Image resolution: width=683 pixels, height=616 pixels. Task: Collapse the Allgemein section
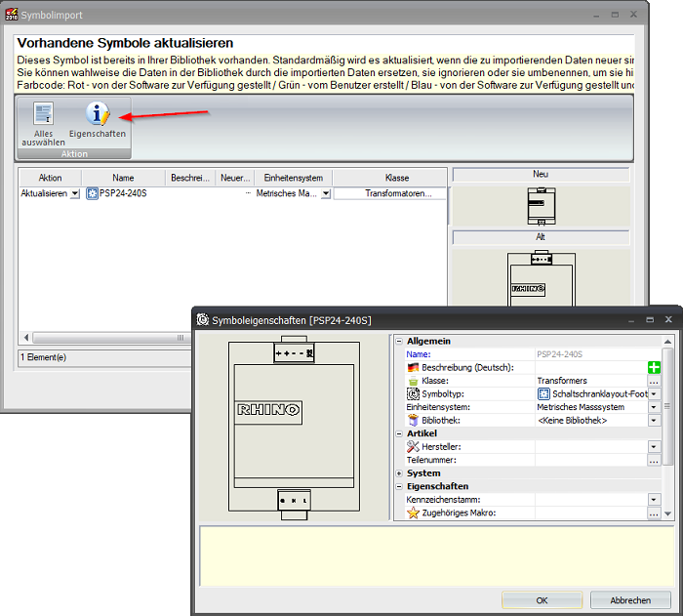point(399,341)
